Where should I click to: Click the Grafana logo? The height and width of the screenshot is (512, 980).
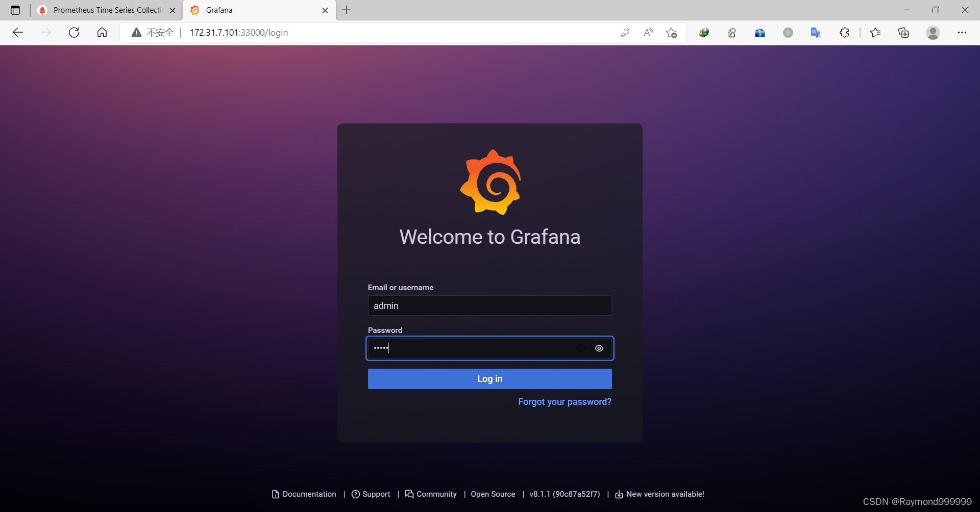(491, 182)
